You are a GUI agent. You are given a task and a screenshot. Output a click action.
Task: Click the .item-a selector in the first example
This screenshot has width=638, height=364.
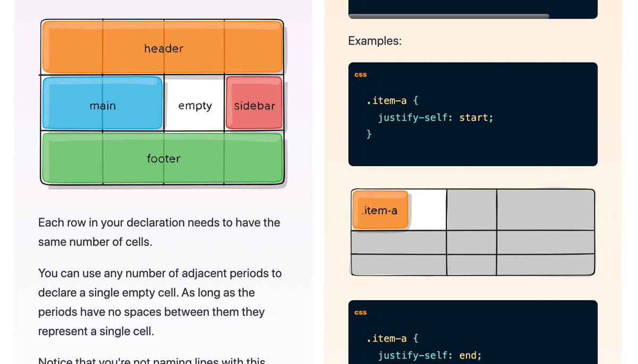coord(391,100)
